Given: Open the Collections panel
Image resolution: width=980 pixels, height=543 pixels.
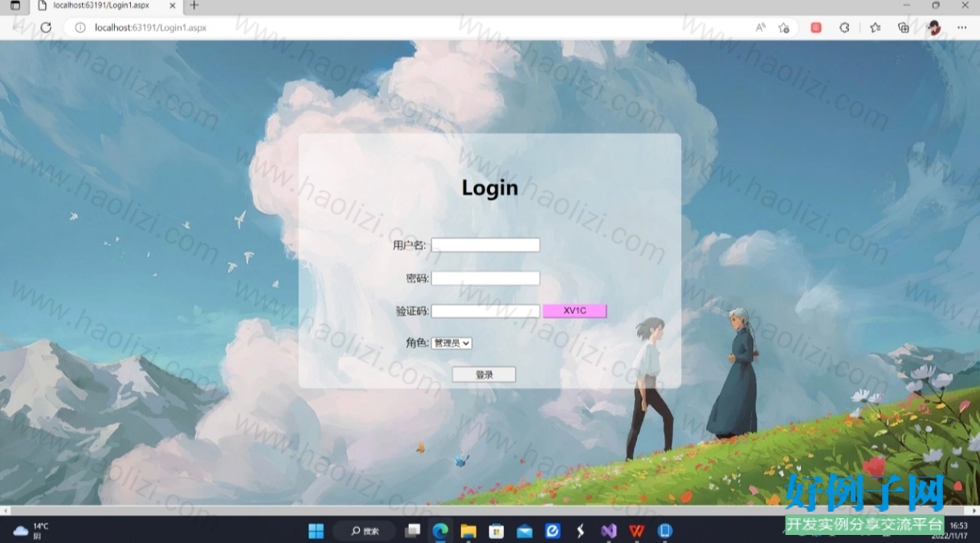Looking at the screenshot, I should click(x=904, y=27).
